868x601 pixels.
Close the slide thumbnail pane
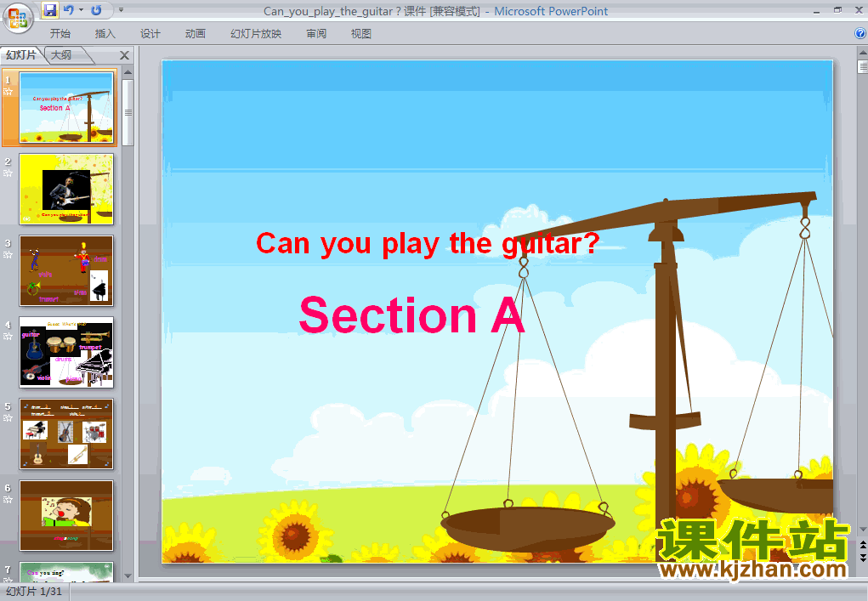click(x=125, y=55)
